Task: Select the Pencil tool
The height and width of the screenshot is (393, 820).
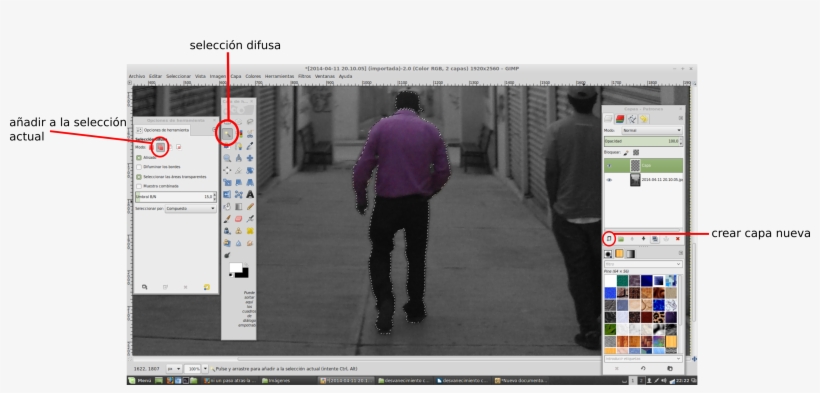Action: pyautogui.click(x=250, y=207)
